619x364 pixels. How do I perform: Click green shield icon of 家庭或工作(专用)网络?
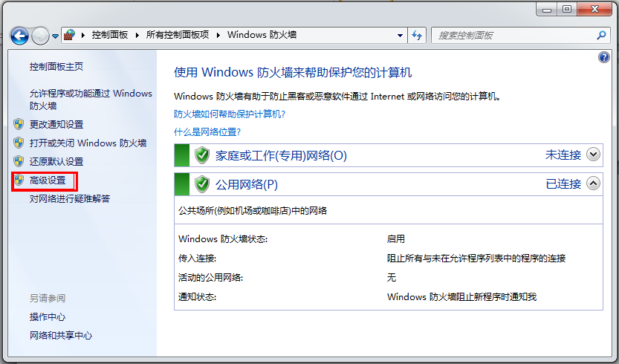(x=202, y=155)
